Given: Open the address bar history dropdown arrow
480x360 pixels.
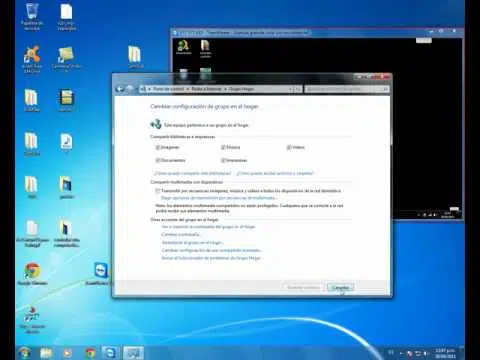Looking at the screenshot, I should 290,89.
